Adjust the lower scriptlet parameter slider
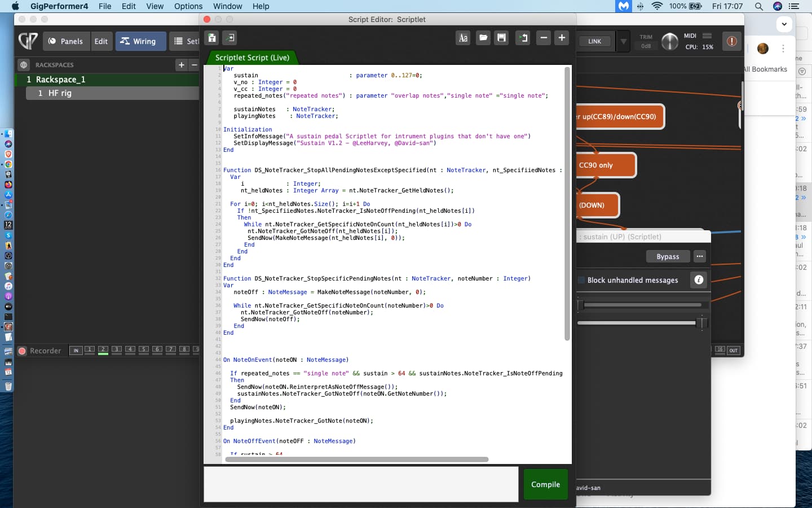The width and height of the screenshot is (812, 508). [x=642, y=323]
